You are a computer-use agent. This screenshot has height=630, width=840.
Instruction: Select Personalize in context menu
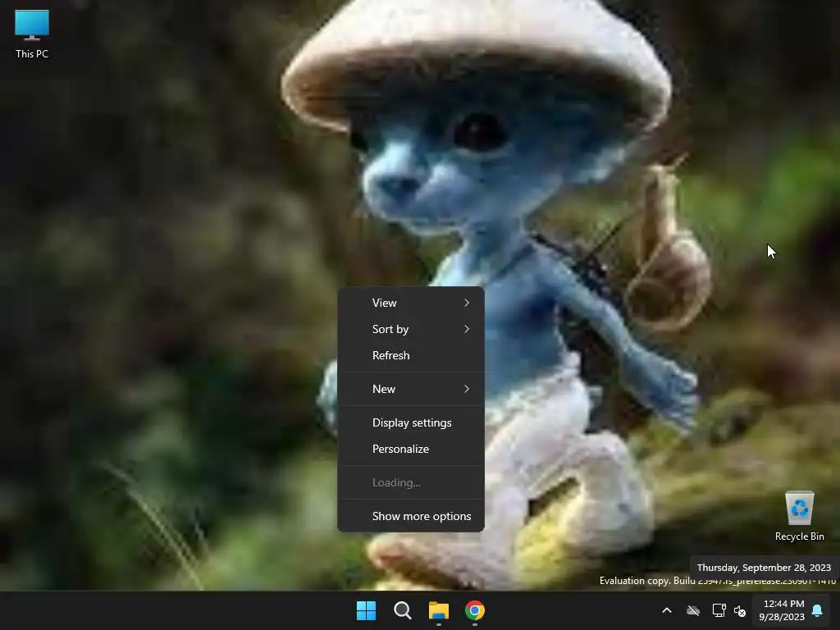[x=411, y=449]
